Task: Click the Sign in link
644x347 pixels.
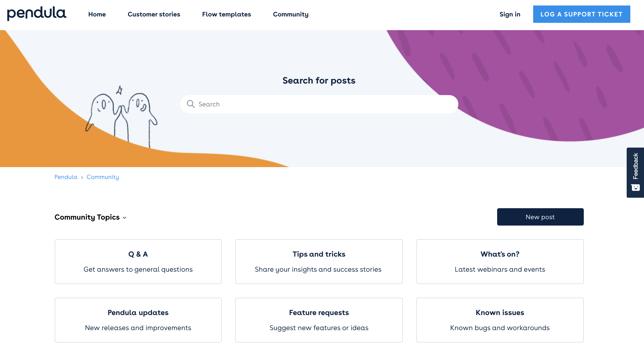Action: click(510, 14)
